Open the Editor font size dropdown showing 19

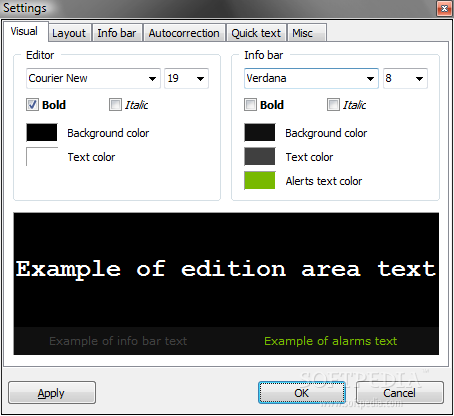tap(186, 78)
